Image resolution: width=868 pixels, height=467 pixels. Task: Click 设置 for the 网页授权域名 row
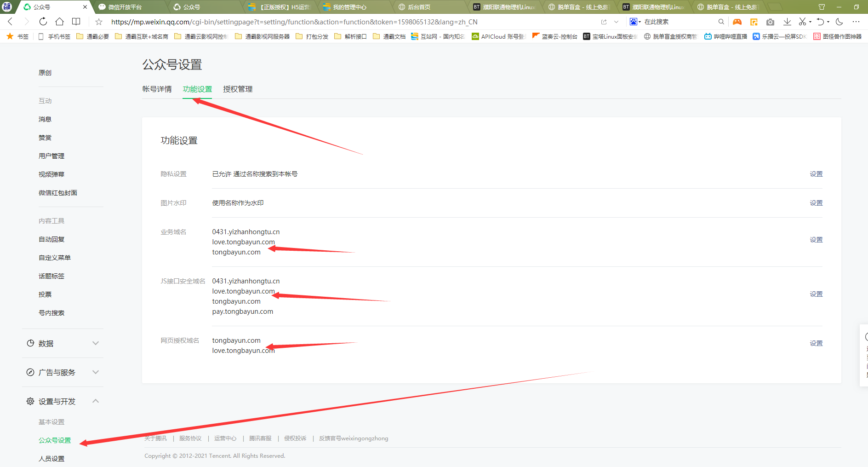[x=816, y=343]
